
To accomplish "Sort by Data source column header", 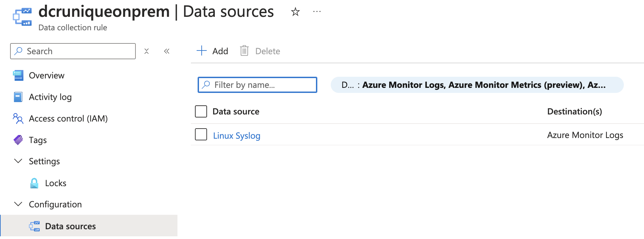I will (x=236, y=111).
